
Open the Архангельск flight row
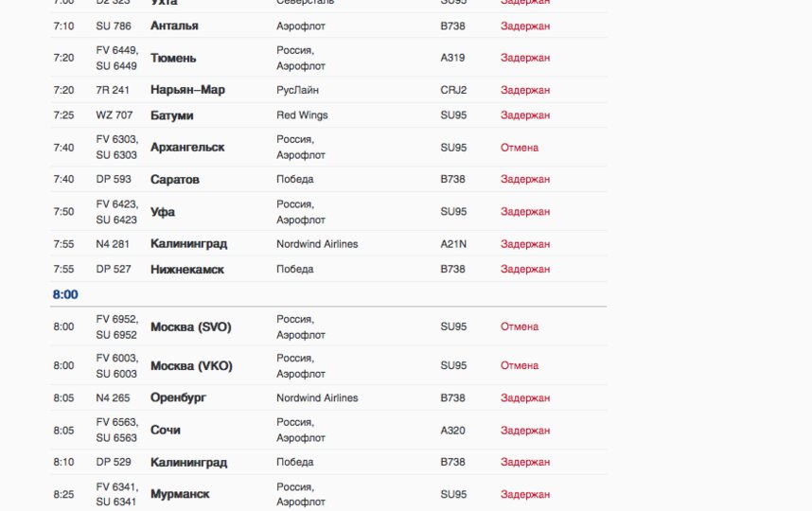(x=187, y=148)
